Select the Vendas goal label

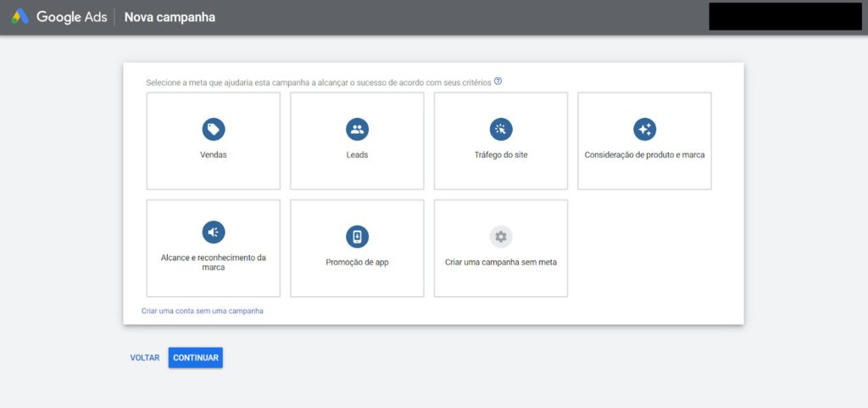(213, 155)
